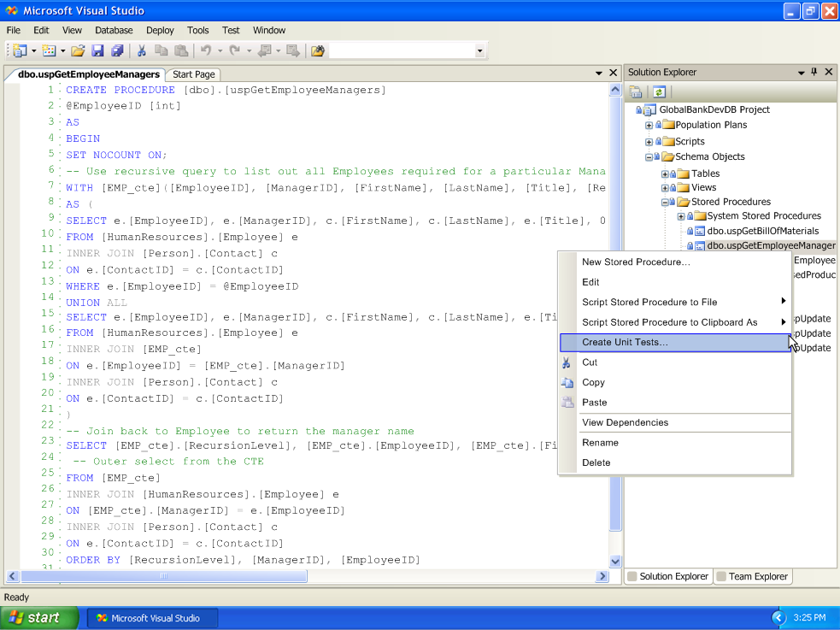Click the Find in Files binoculars icon
Image resolution: width=840 pixels, height=630 pixels.
point(318,51)
